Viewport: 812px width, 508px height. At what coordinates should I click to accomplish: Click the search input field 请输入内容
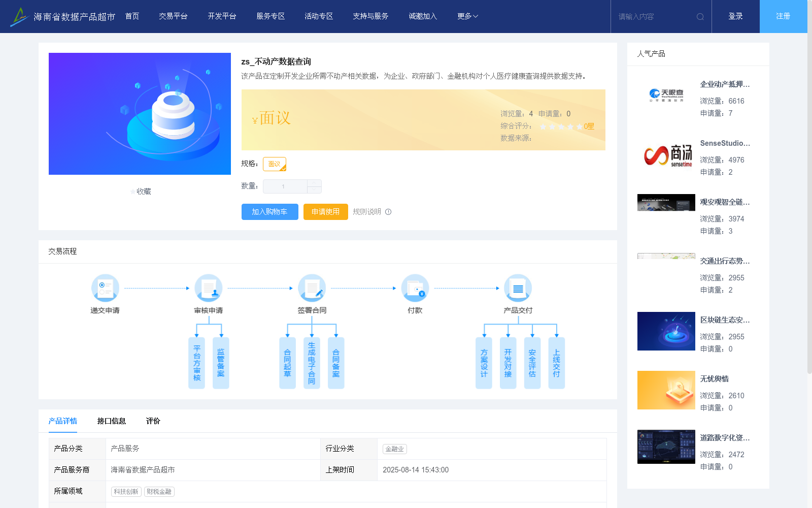(x=655, y=17)
